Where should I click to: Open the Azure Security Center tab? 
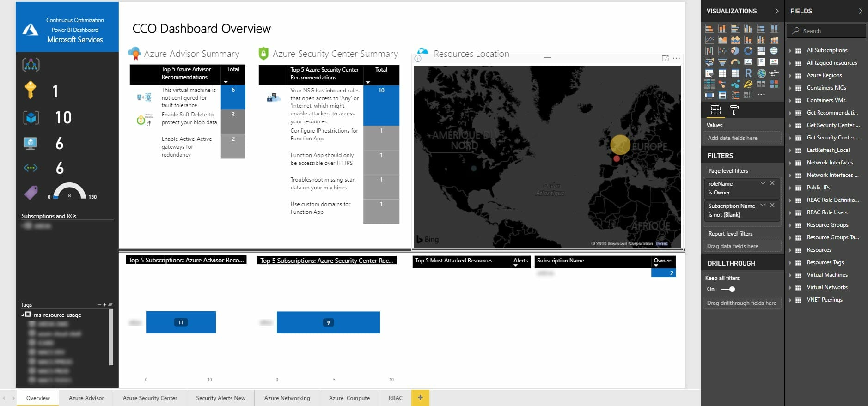tap(150, 398)
